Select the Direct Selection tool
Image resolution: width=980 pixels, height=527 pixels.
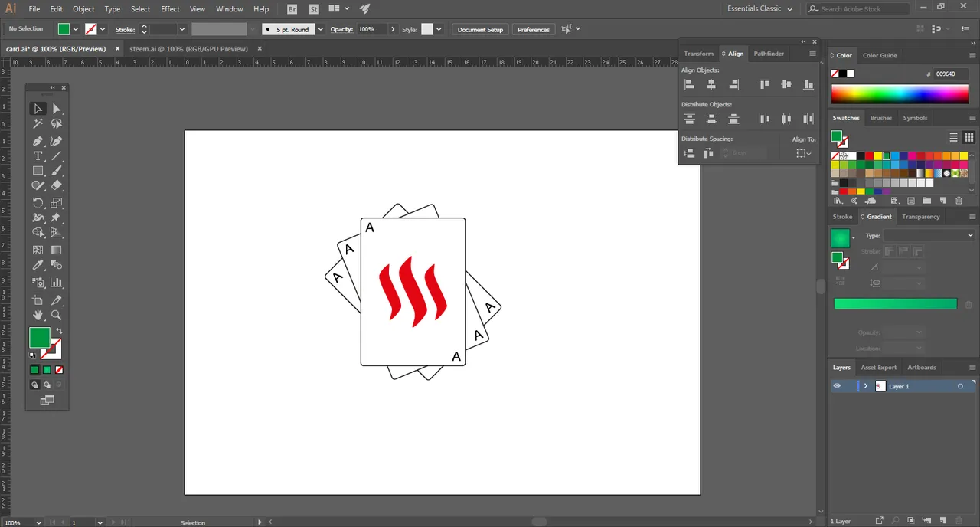tap(57, 109)
